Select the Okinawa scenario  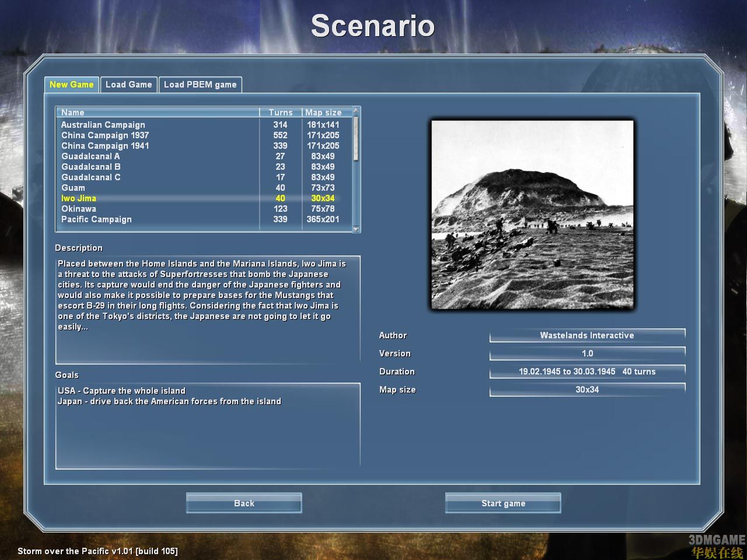coord(79,209)
